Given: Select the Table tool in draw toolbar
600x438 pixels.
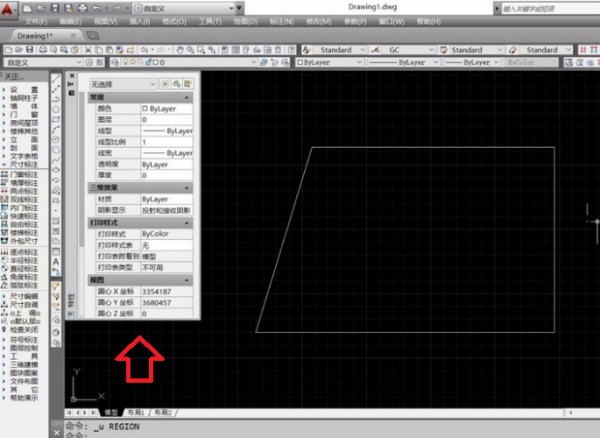Looking at the screenshot, I should point(56,251).
